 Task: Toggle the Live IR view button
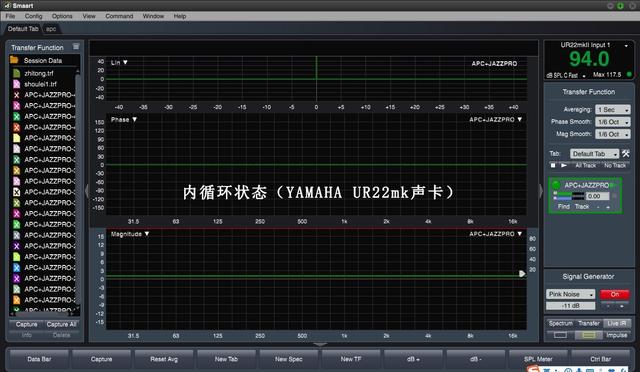(x=616, y=323)
